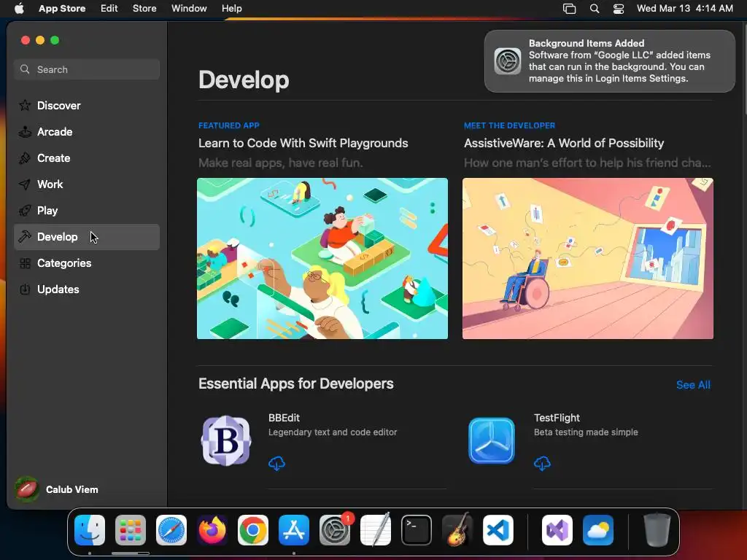Open the Help menu
The image size is (747, 560).
point(231,8)
